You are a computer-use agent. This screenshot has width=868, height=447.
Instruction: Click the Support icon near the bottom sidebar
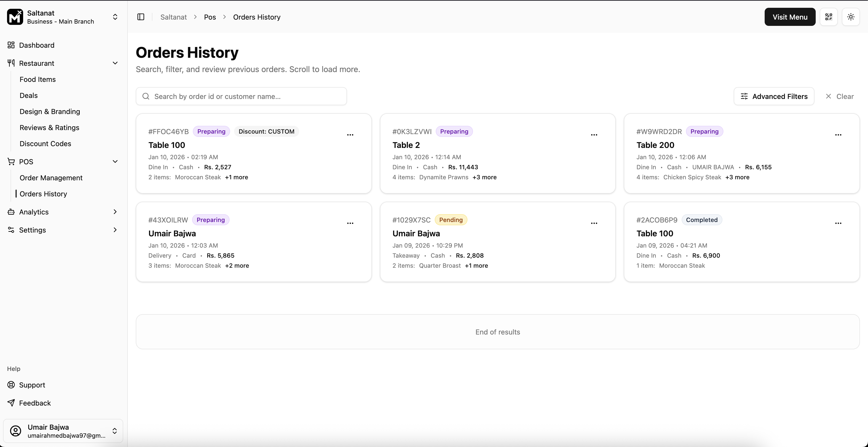tap(11, 385)
